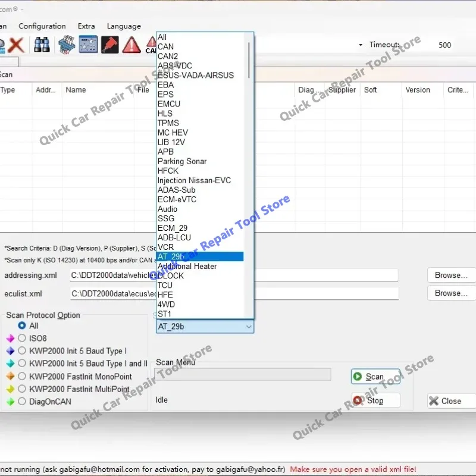This screenshot has width=476, height=476.
Task: Click the dropdown list scrollbar thumb
Action: (x=249, y=60)
